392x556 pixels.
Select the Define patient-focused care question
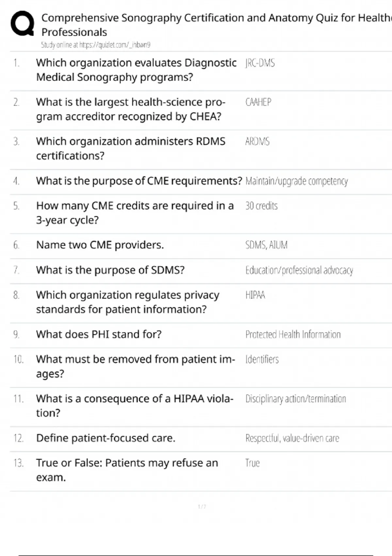point(106,438)
